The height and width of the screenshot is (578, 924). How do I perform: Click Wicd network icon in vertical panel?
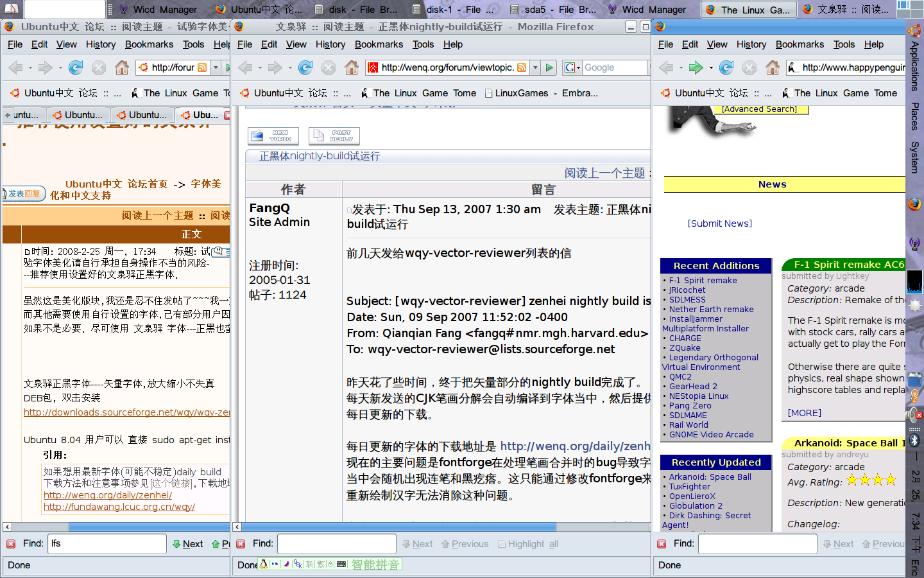914,243
